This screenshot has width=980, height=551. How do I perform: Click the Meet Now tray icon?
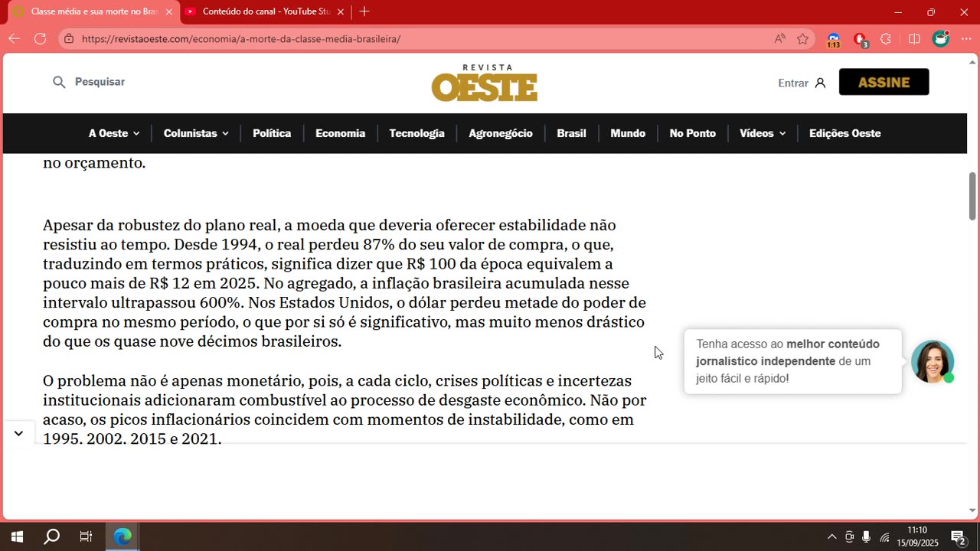(849, 536)
